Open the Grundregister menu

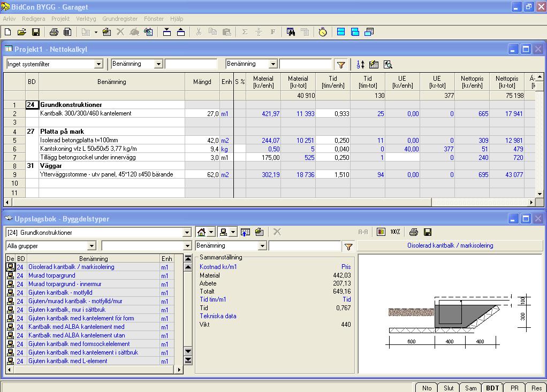point(120,19)
